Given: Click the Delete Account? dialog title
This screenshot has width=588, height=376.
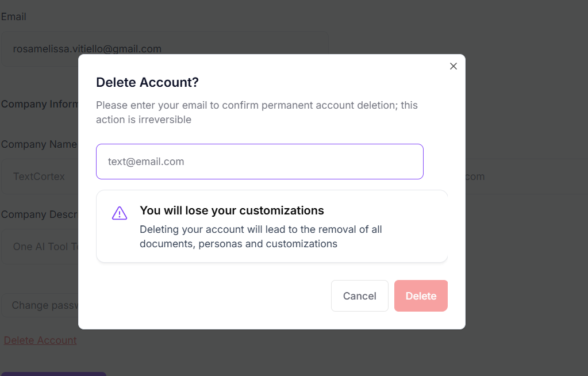Looking at the screenshot, I should pyautogui.click(x=148, y=82).
